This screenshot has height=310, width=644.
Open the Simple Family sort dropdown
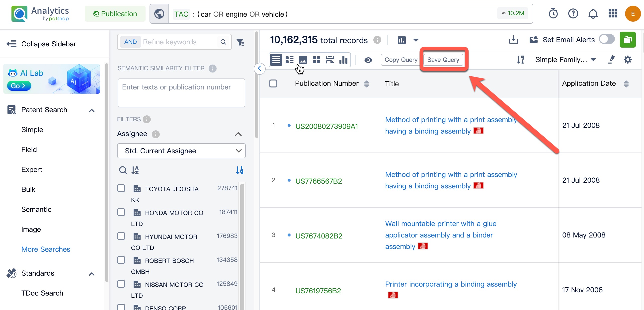(565, 60)
